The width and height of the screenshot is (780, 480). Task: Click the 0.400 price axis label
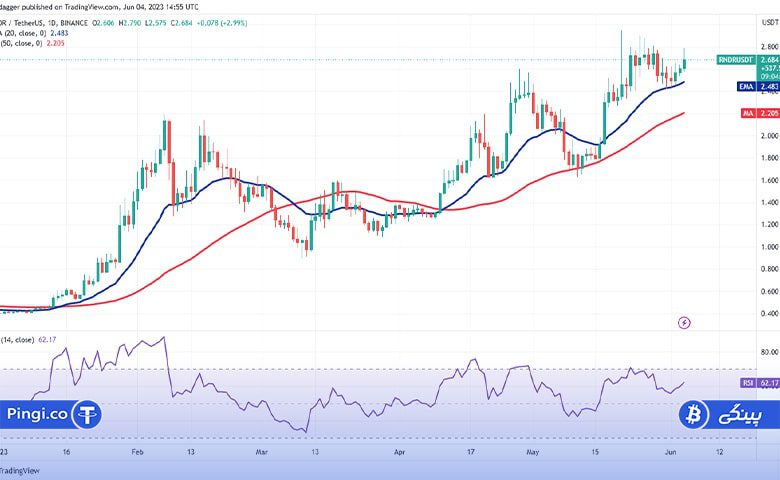tap(769, 313)
